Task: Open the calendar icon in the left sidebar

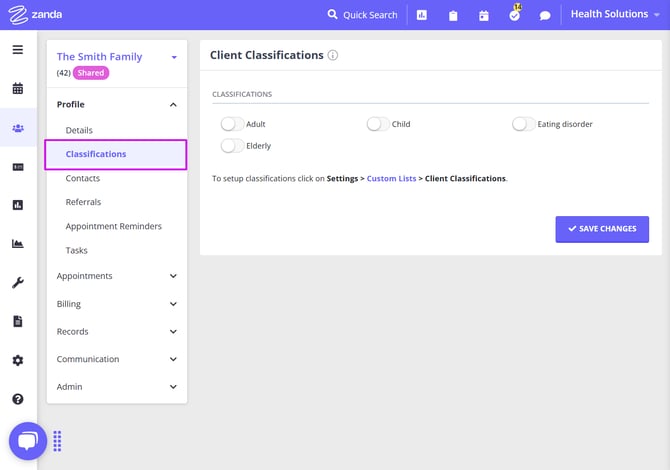Action: pos(18,88)
